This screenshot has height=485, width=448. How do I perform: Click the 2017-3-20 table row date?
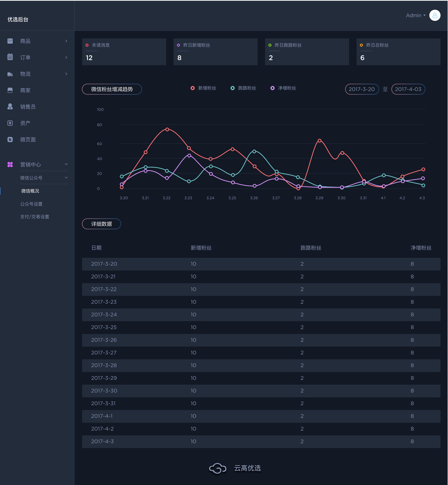(104, 264)
